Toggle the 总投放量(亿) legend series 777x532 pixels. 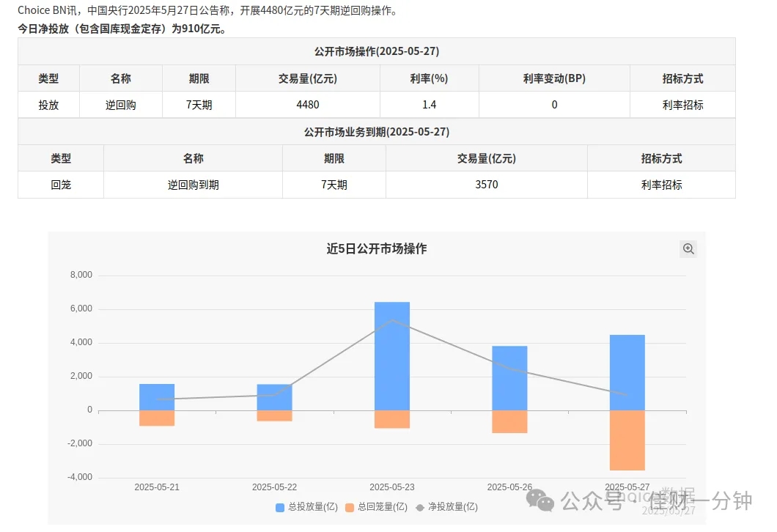(306, 507)
